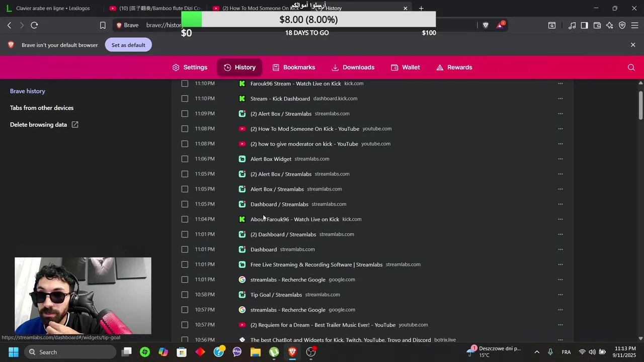Click the Kick favicon beside Farouk96 Stream entry

click(x=242, y=83)
